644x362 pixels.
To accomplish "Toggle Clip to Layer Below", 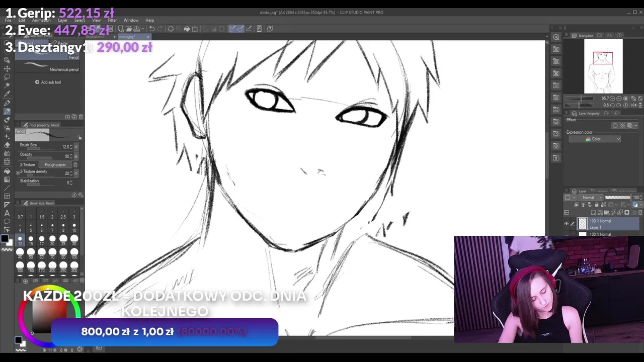I will 576,205.
